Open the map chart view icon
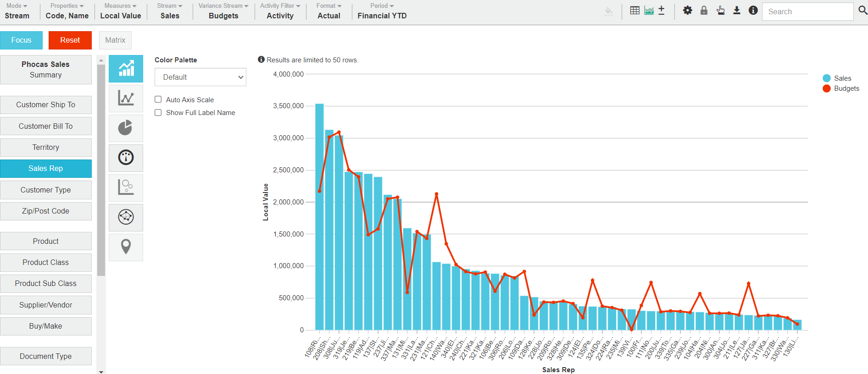Image resolution: width=868 pixels, height=374 pixels. (x=126, y=247)
